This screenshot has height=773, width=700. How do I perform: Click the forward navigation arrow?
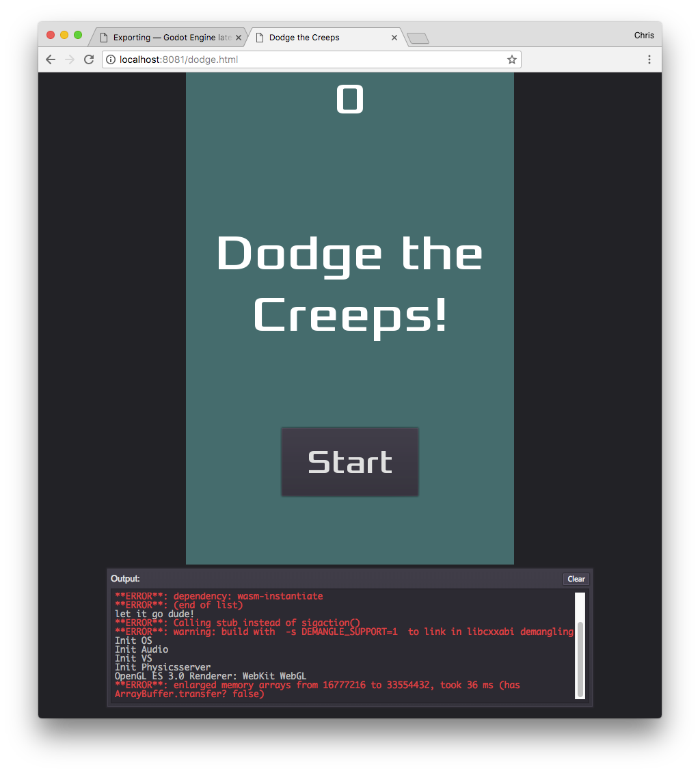[69, 59]
